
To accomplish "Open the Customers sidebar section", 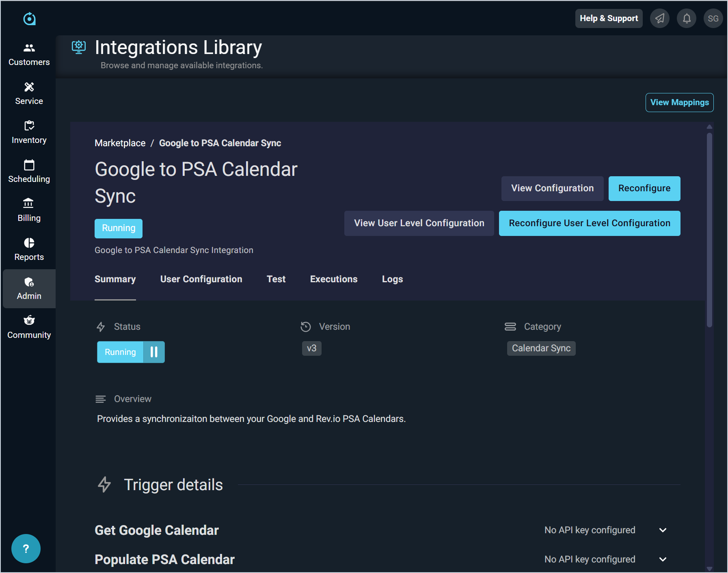I will click(29, 54).
